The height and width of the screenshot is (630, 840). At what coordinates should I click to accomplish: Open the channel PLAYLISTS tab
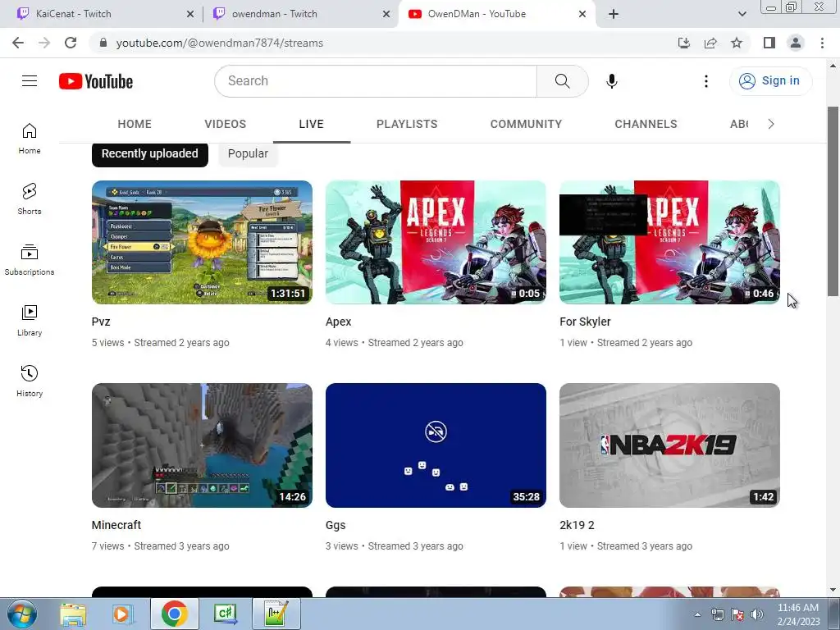(x=407, y=125)
